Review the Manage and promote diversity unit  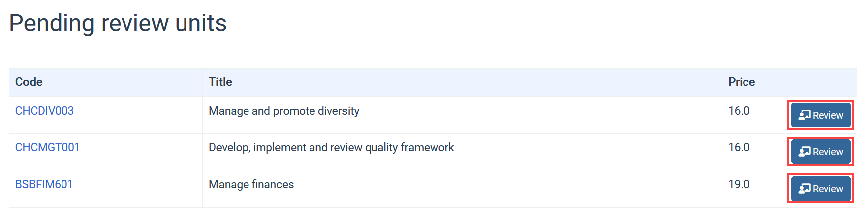(820, 115)
